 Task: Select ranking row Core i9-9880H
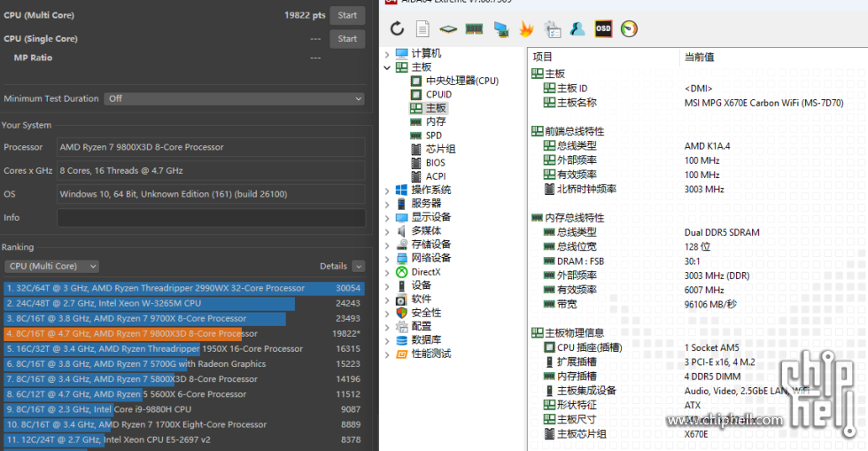coord(184,409)
